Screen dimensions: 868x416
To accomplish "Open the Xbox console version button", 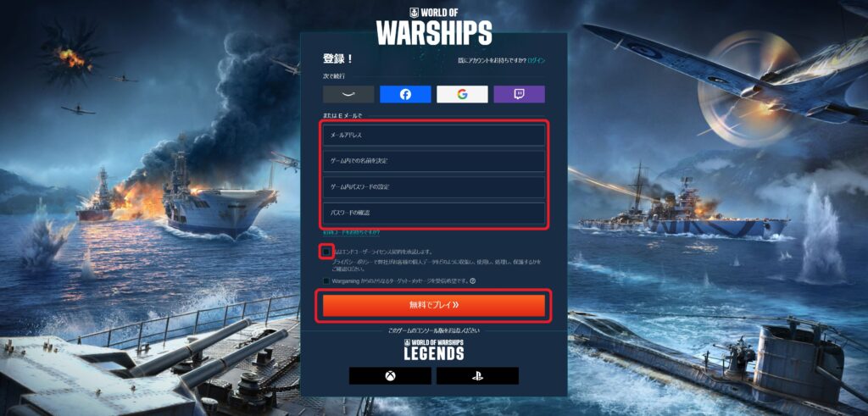I will 390,375.
